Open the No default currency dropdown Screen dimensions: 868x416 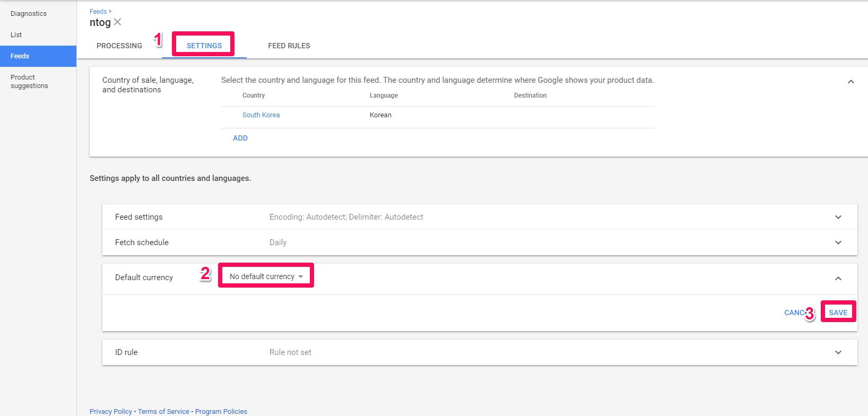tap(266, 276)
